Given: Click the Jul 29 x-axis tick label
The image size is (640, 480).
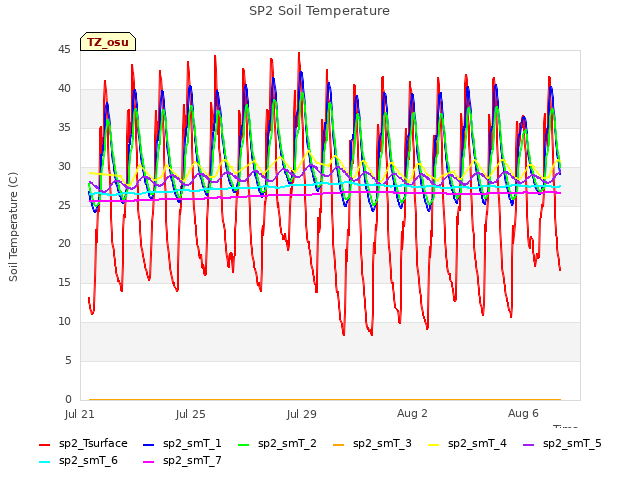Looking at the screenshot, I should [x=302, y=414].
